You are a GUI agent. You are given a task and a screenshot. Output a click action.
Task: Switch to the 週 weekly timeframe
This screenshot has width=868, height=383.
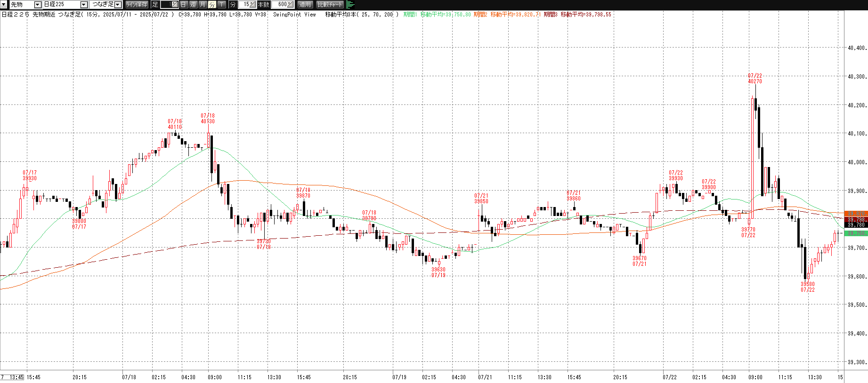point(193,5)
